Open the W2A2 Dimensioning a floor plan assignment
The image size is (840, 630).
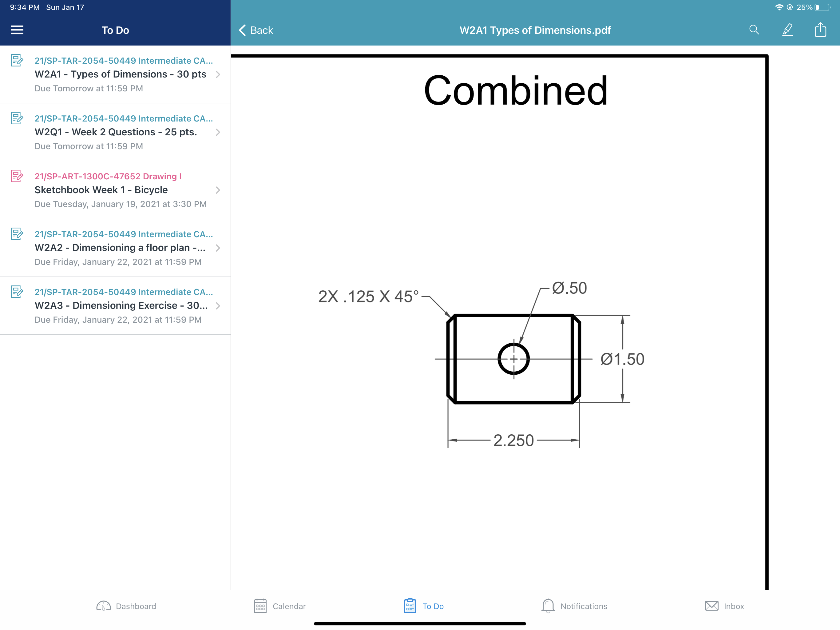click(114, 248)
